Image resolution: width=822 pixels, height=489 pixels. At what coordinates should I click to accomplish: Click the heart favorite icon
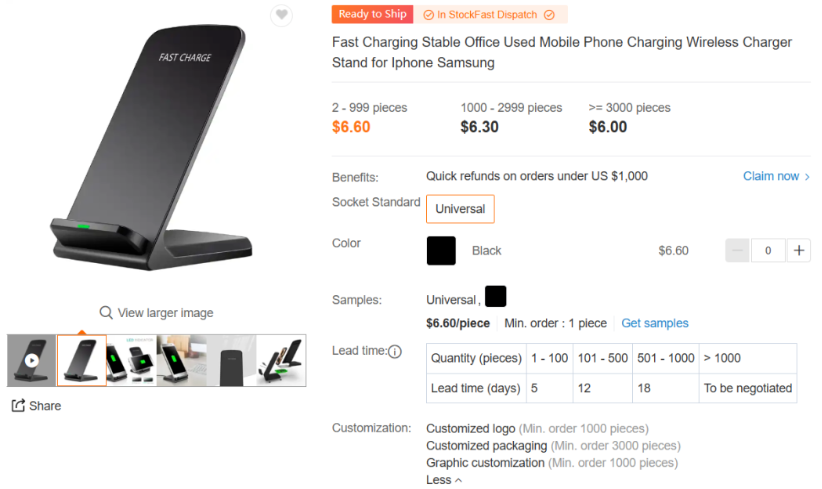click(282, 15)
